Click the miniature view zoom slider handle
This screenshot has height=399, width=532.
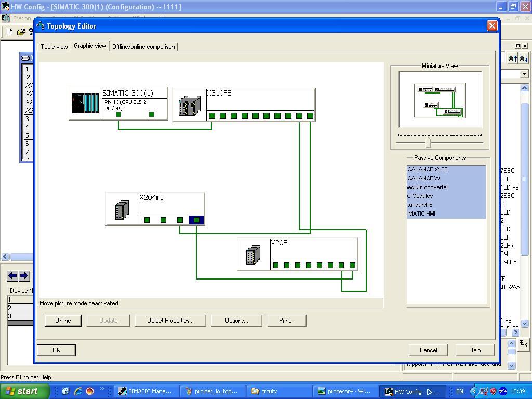[x=428, y=142]
